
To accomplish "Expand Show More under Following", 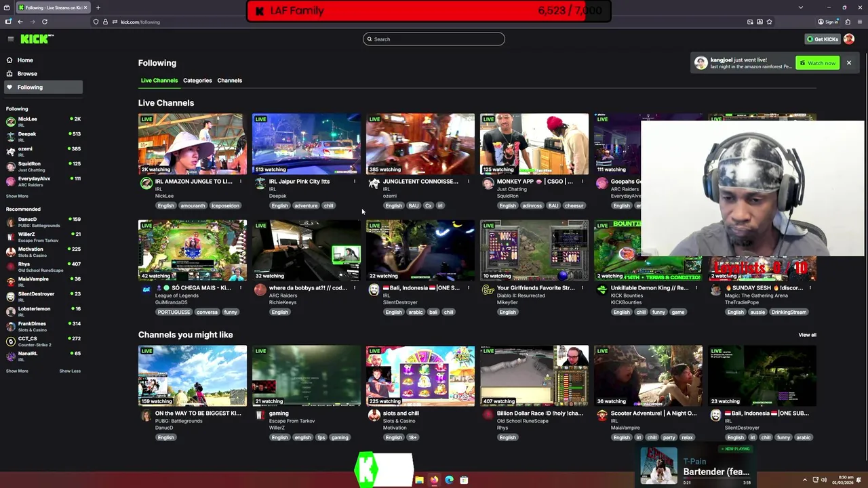I will click(x=17, y=197).
